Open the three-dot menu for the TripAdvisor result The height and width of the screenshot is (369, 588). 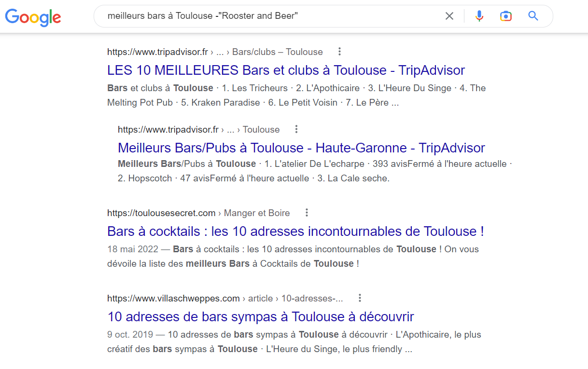339,51
